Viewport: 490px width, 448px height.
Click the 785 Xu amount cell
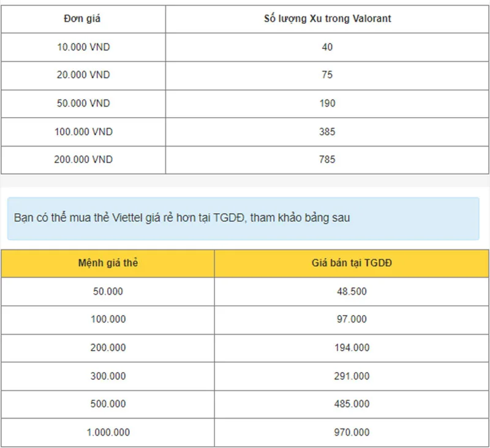(x=327, y=160)
